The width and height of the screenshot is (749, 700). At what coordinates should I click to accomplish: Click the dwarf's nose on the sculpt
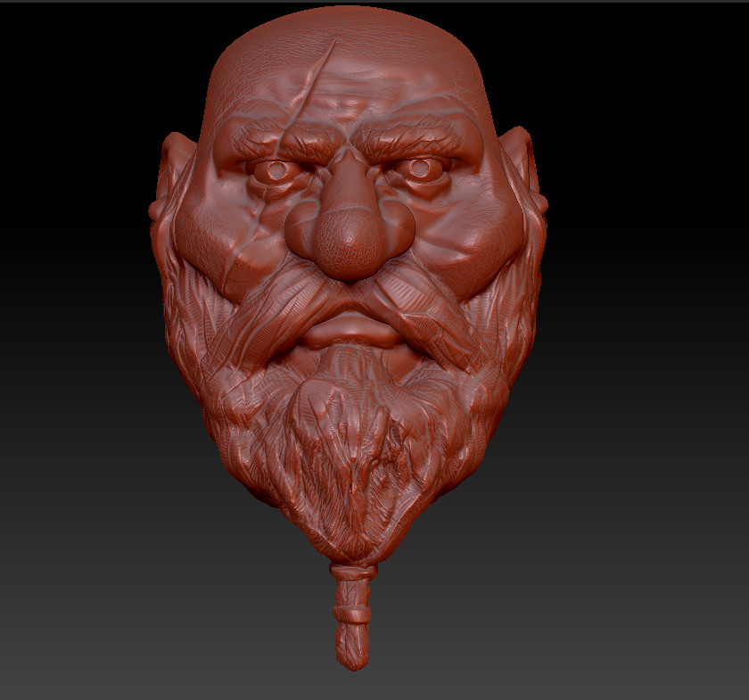[352, 232]
